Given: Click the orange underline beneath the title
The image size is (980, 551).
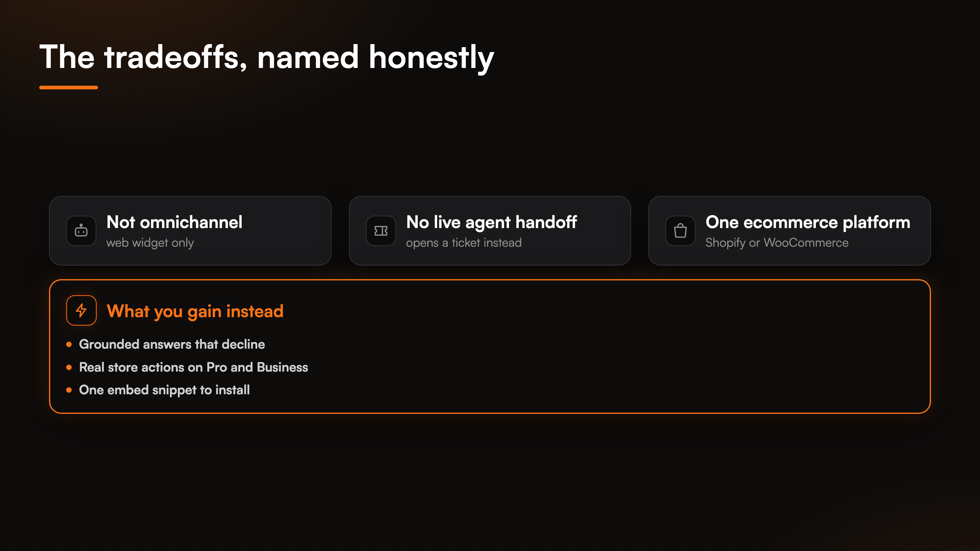Looking at the screenshot, I should (69, 88).
